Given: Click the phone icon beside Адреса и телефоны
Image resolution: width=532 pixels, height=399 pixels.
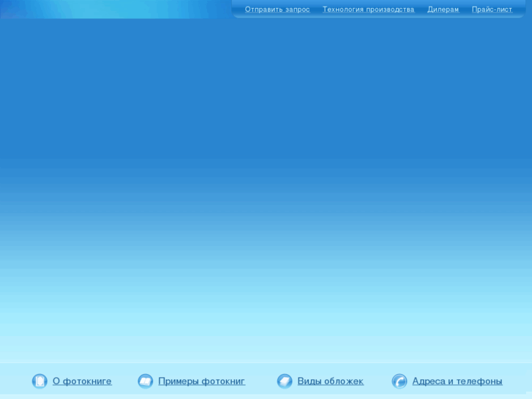Looking at the screenshot, I should tap(400, 381).
